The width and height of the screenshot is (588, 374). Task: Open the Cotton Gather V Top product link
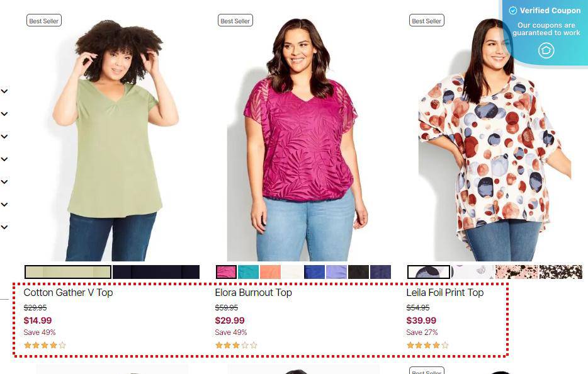(x=68, y=293)
